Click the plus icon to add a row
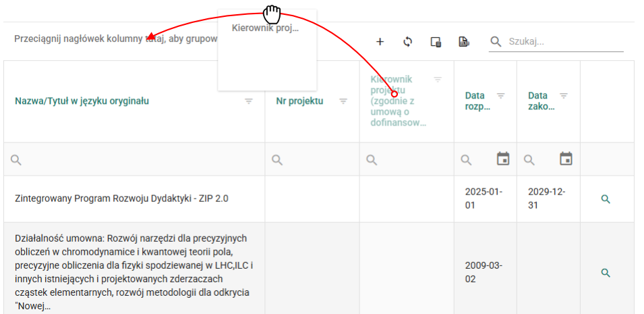The height and width of the screenshot is (314, 644). [380, 42]
